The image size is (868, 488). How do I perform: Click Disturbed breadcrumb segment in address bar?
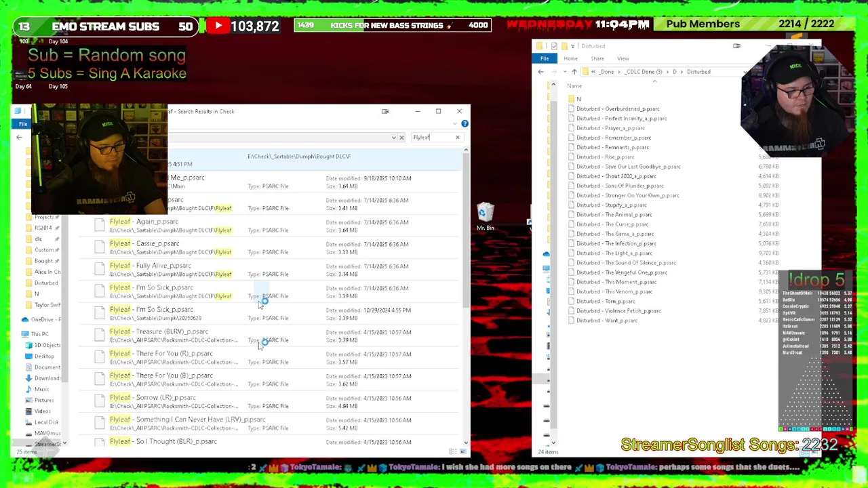pyautogui.click(x=698, y=71)
